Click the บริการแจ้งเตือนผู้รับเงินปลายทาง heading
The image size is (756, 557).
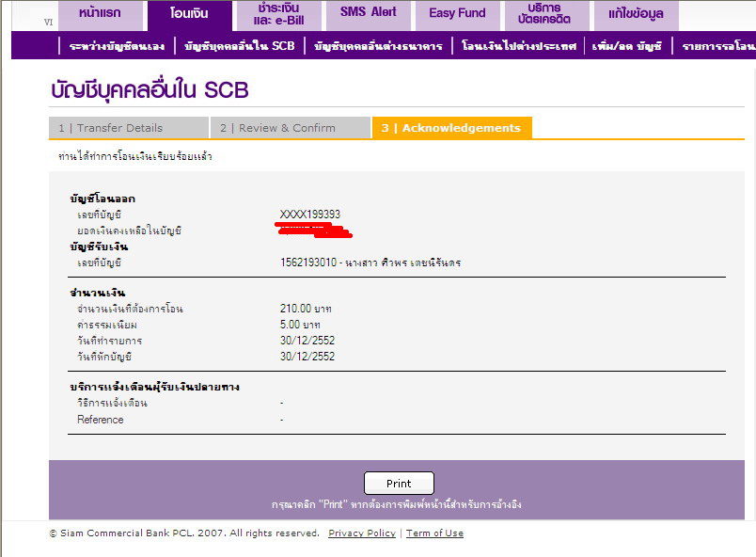(155, 387)
